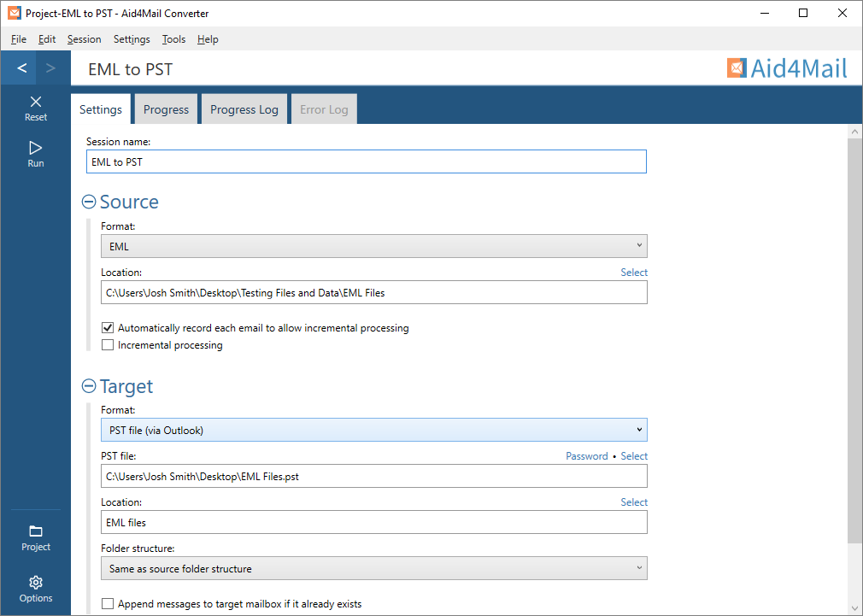Image resolution: width=863 pixels, height=616 pixels.
Task: Switch to the Progress Log tab
Action: (x=244, y=109)
